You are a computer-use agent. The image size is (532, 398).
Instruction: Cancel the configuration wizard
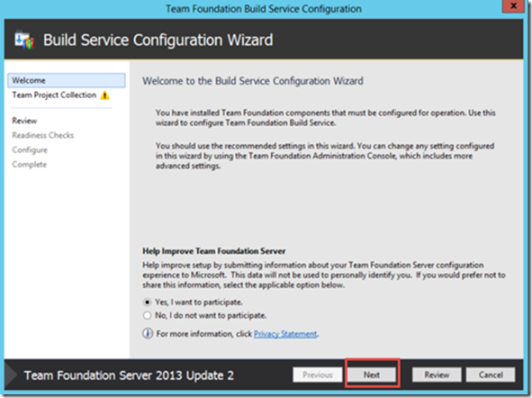pos(491,375)
